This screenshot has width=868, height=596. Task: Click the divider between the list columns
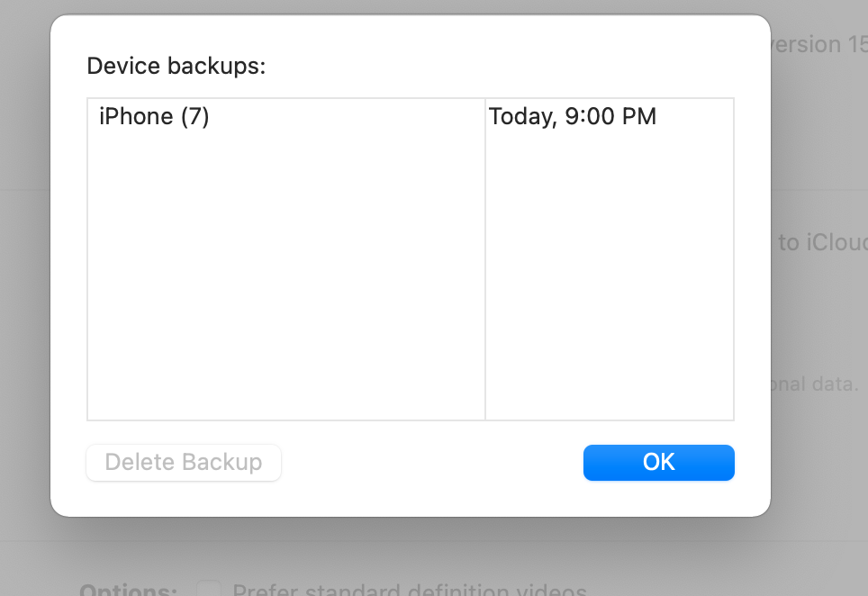point(485,261)
